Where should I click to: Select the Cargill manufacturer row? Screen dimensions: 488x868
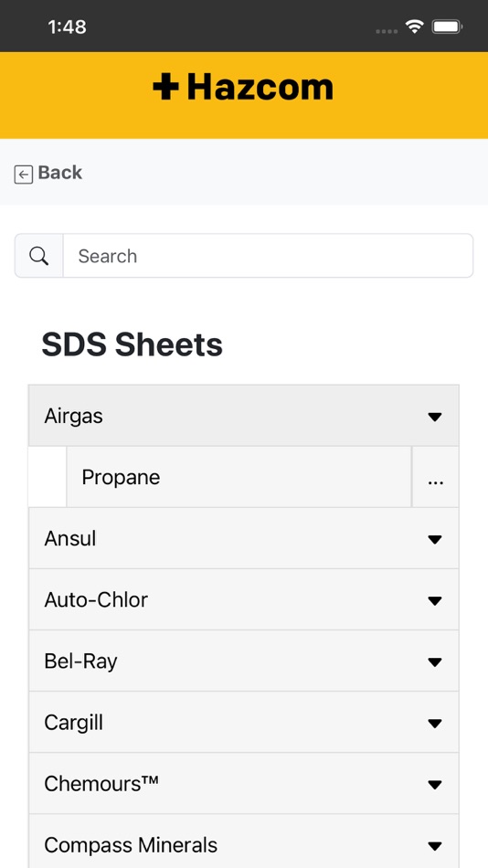[244, 723]
